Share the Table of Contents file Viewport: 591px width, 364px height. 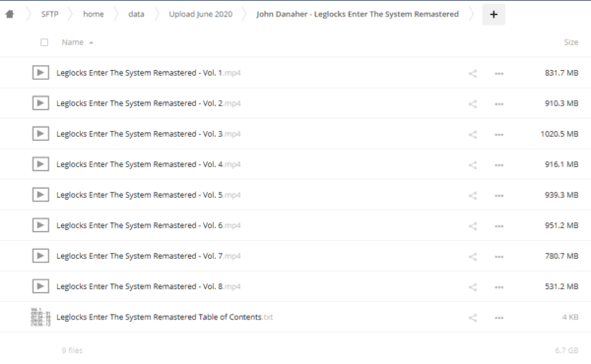point(473,318)
